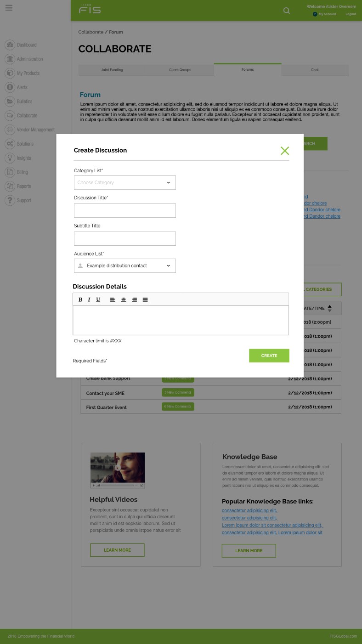Justify the discussion details text
This screenshot has height=644, width=362.
pos(145,299)
